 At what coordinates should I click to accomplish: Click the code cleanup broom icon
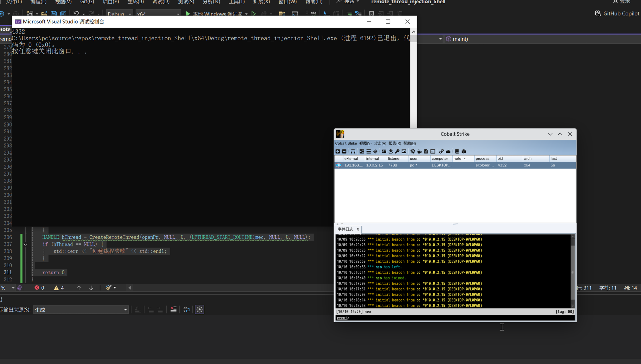[x=108, y=288]
